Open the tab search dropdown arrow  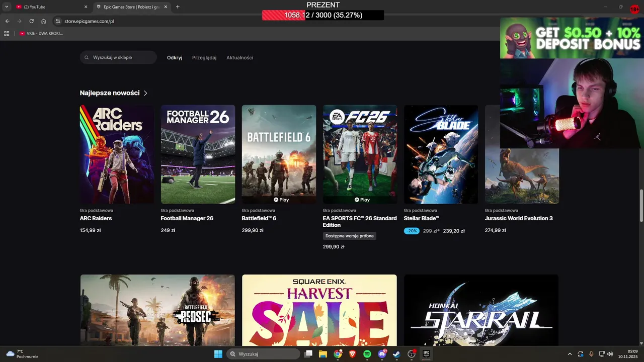7,7
